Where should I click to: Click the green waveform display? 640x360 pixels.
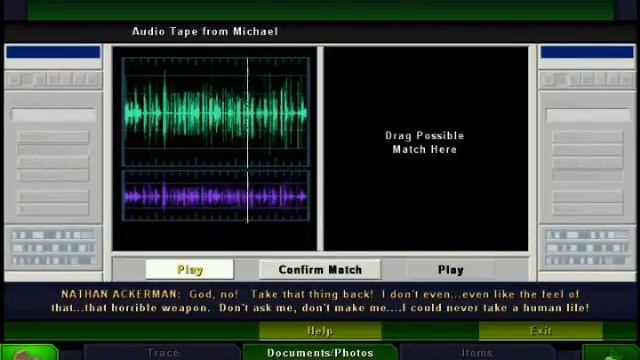click(x=216, y=112)
